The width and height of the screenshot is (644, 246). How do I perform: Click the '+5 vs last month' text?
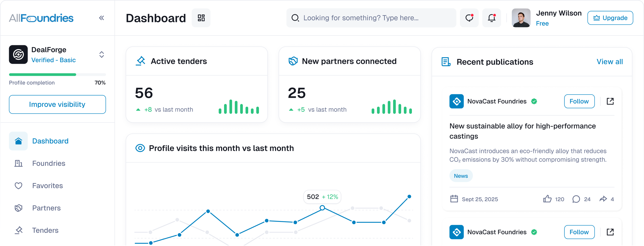click(322, 110)
